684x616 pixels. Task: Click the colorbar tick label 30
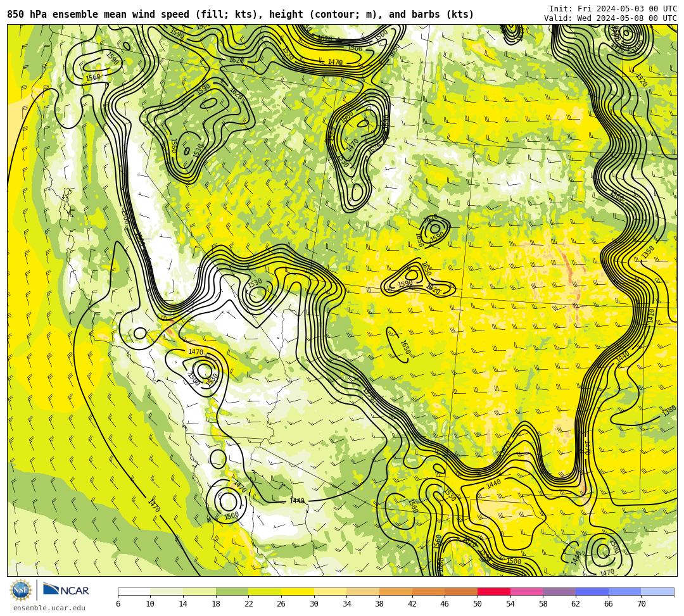(313, 604)
